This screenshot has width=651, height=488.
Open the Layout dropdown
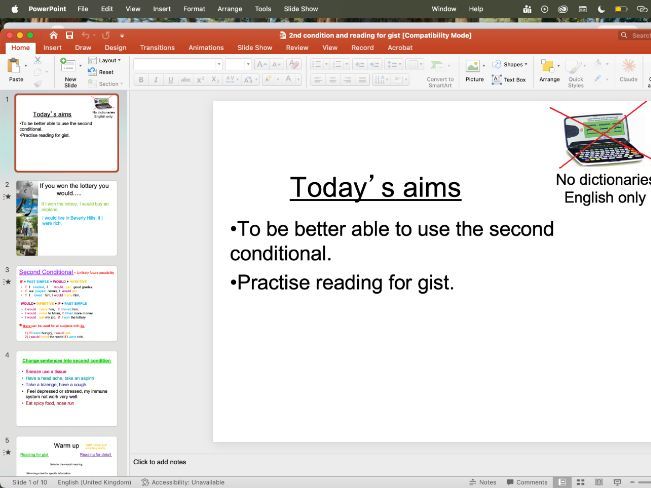tap(105, 61)
